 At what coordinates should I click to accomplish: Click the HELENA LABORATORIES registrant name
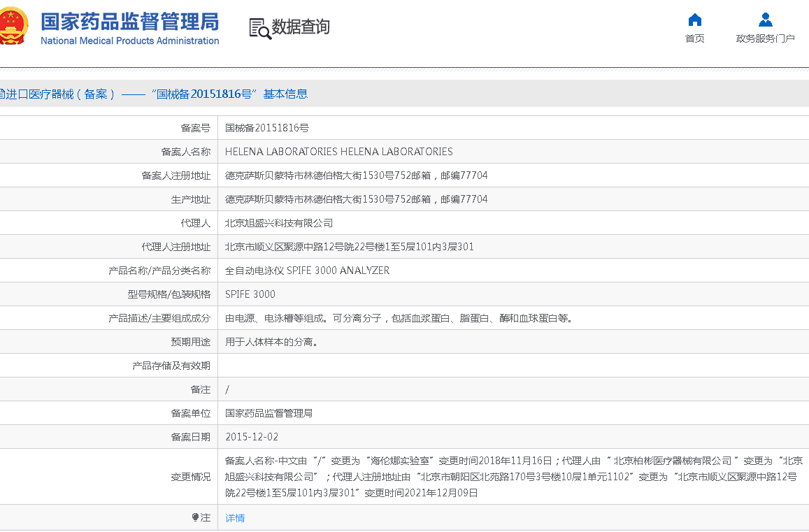pos(338,152)
